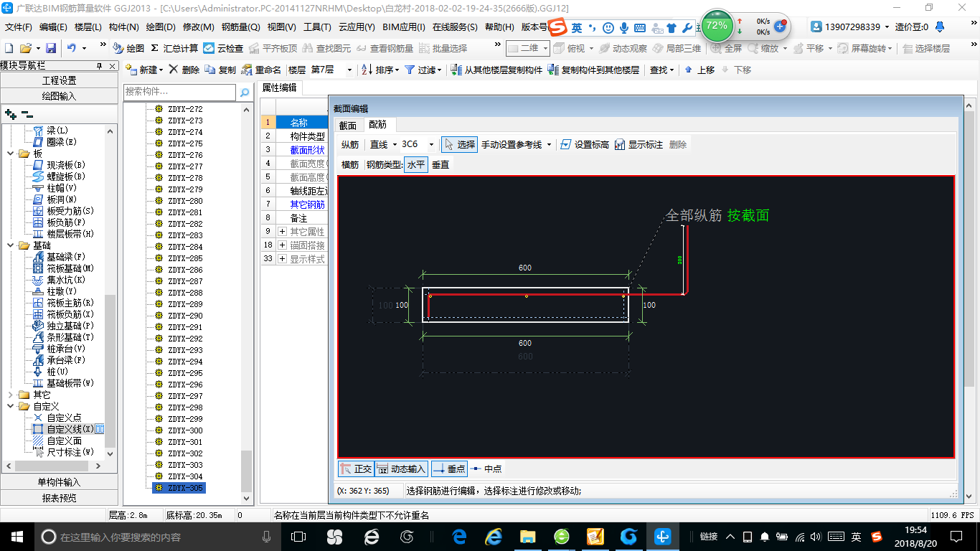Pin the 模块导航栏 panel

pos(100,66)
